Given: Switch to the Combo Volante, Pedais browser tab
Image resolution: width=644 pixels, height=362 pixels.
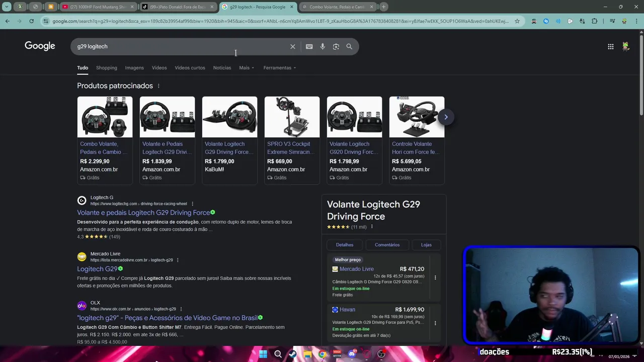Looking at the screenshot, I should (337, 7).
